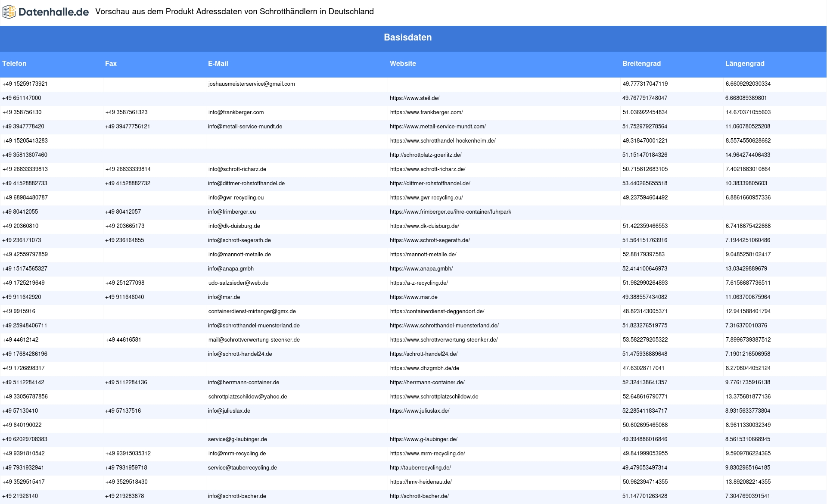The width and height of the screenshot is (827, 504).
Task: Click latitude value 47.63028717041
Action: pyautogui.click(x=644, y=368)
